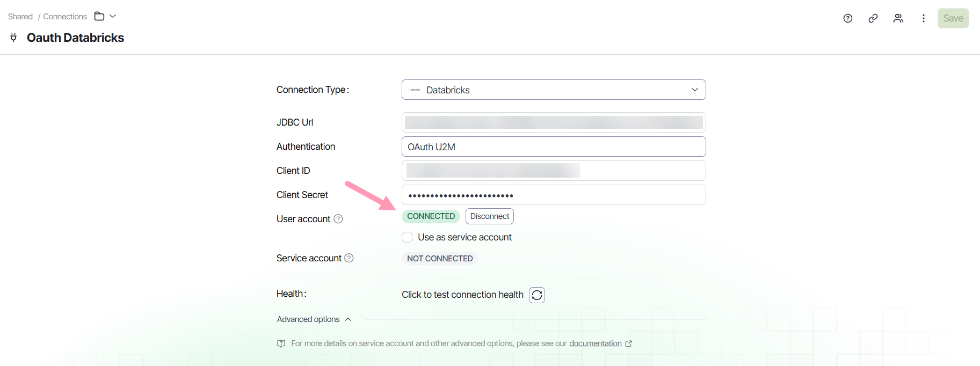980x366 pixels.
Task: Copy link using the chain icon
Action: coord(873,18)
